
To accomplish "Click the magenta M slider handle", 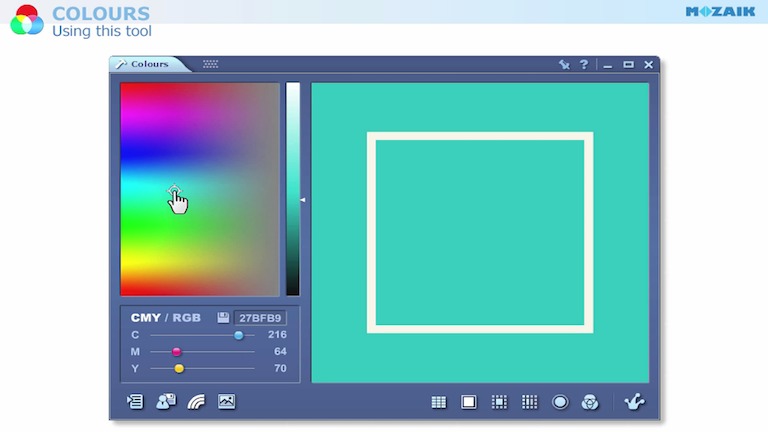I will (177, 352).
